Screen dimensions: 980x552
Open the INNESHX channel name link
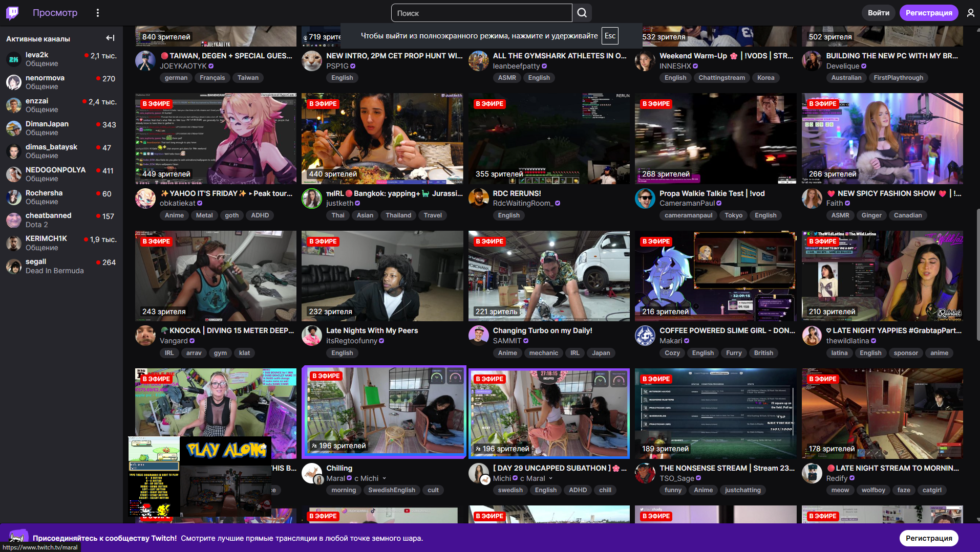[x=675, y=66]
